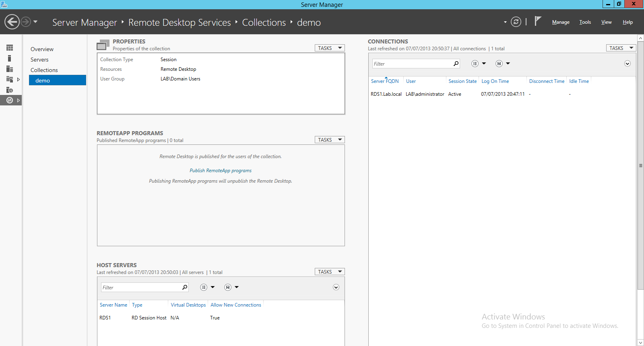The image size is (644, 346).
Task: Open the Help menu
Action: (627, 22)
